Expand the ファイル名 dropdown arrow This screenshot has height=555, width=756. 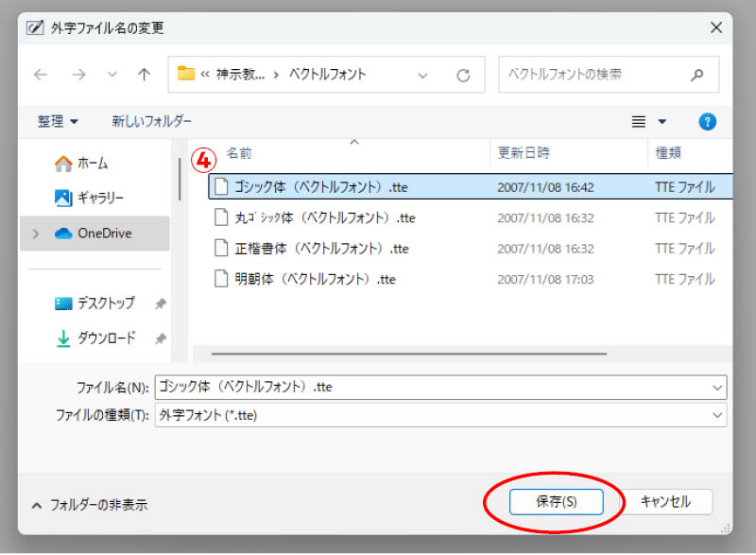click(x=717, y=388)
